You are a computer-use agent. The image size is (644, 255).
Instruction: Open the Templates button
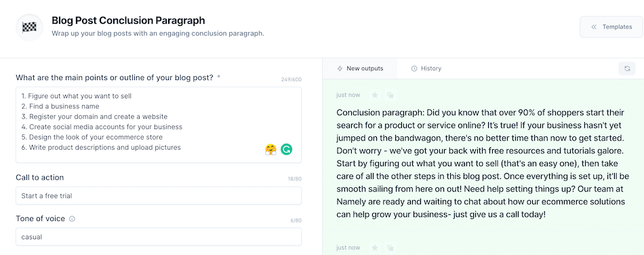pos(611,27)
